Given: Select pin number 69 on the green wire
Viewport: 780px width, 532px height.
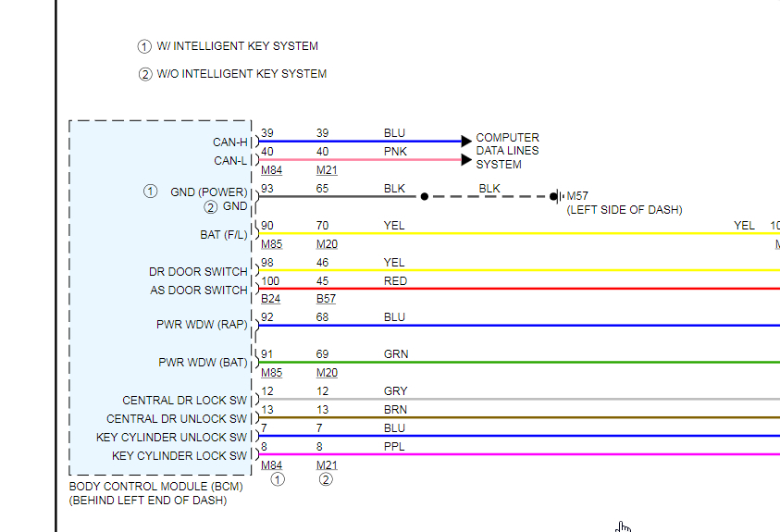Looking at the screenshot, I should pos(322,354).
